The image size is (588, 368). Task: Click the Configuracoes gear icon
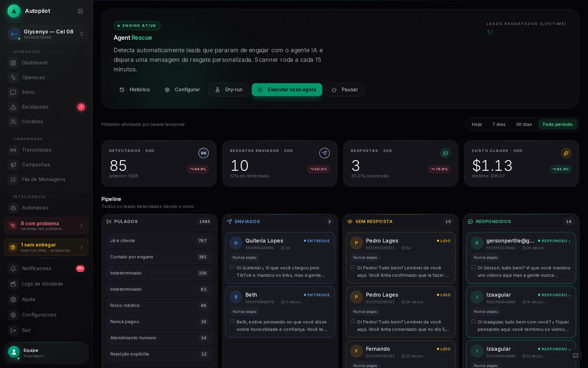(13, 315)
